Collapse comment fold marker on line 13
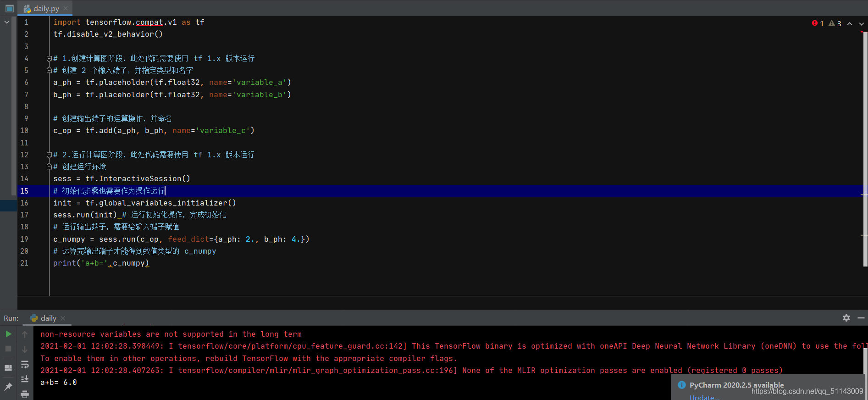This screenshot has height=400, width=868. (x=49, y=167)
